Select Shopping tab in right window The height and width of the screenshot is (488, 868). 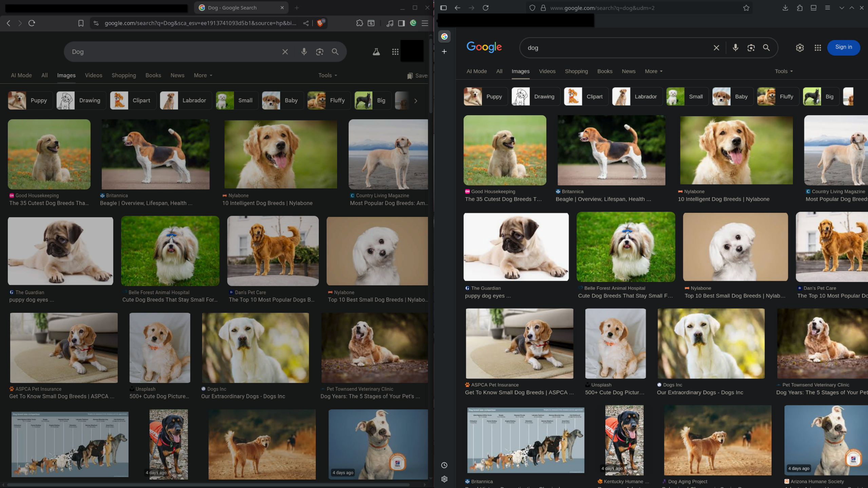(x=576, y=71)
